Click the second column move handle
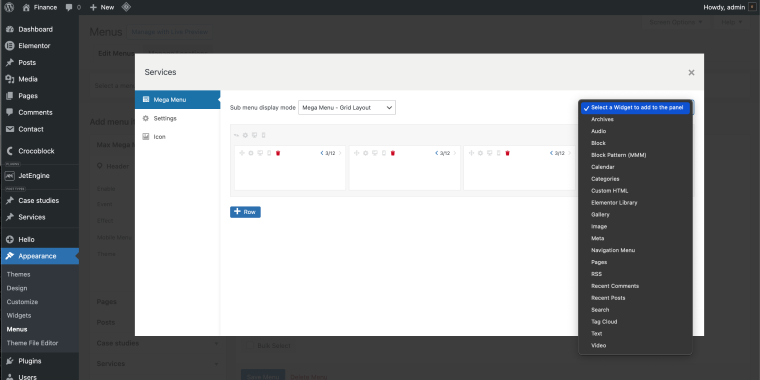The image size is (760, 380). coord(357,153)
